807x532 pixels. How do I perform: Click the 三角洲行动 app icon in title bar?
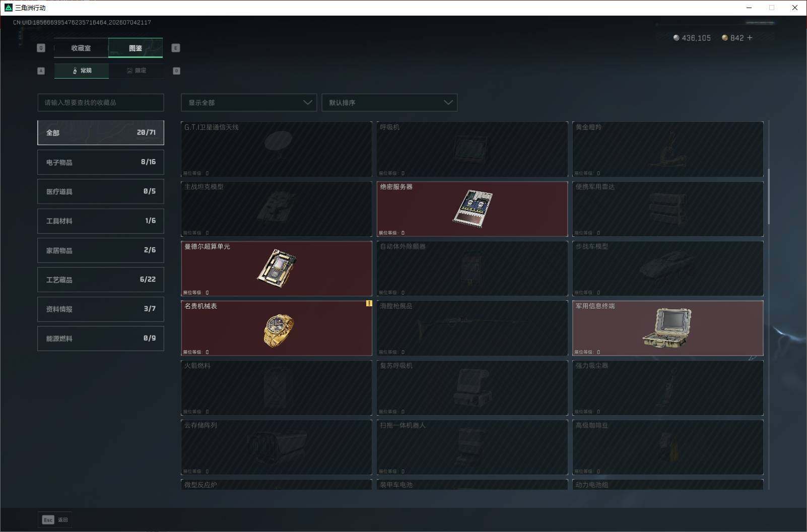(x=8, y=8)
